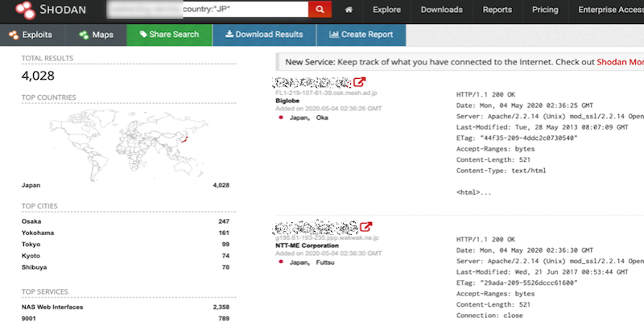This screenshot has height=322, width=644.
Task: Open external link icon for Biglobe result
Action: [359, 82]
